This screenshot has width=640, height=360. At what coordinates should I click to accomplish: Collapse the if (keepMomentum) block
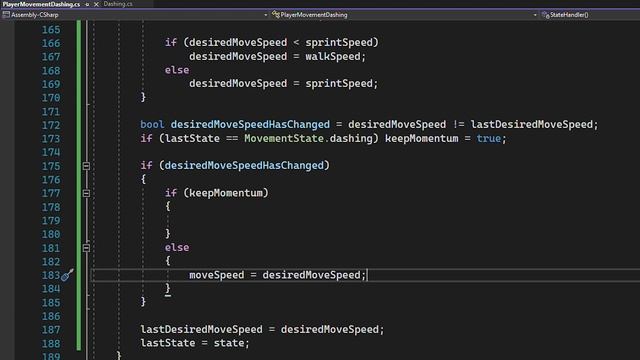pyautogui.click(x=86, y=193)
